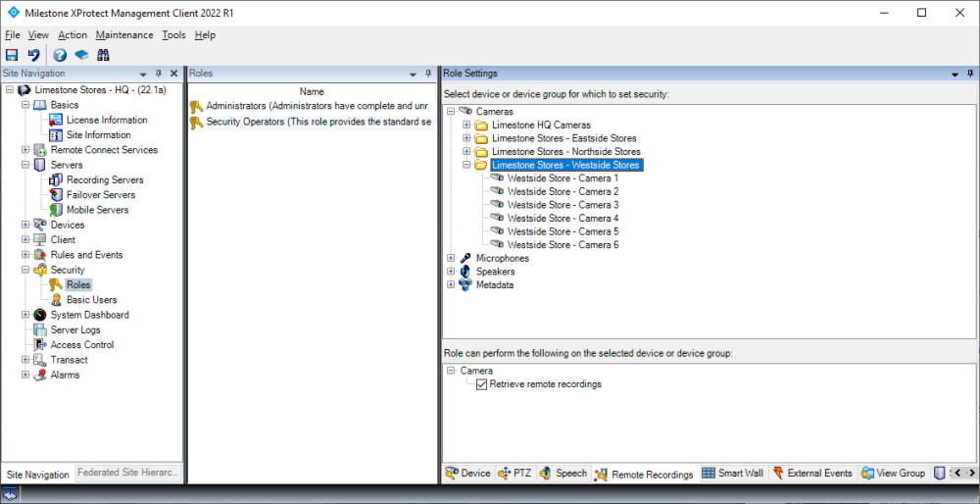Switch to the Smart Wall tab
The width and height of the screenshot is (980, 504).
733,474
